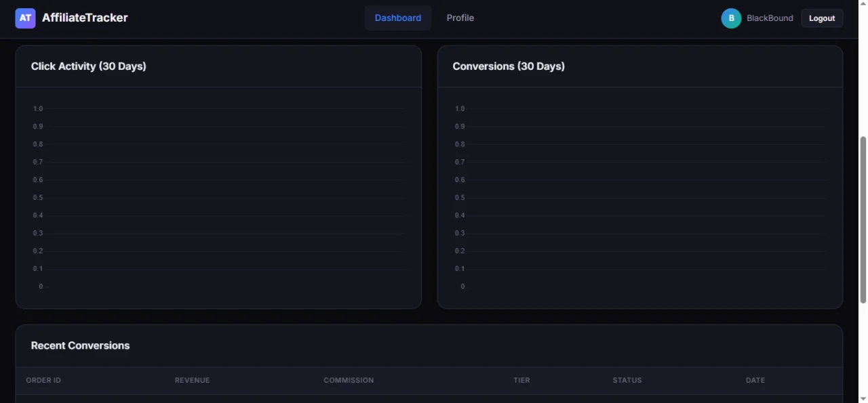Click the AT logo icon
The height and width of the screenshot is (403, 868).
coord(25,18)
